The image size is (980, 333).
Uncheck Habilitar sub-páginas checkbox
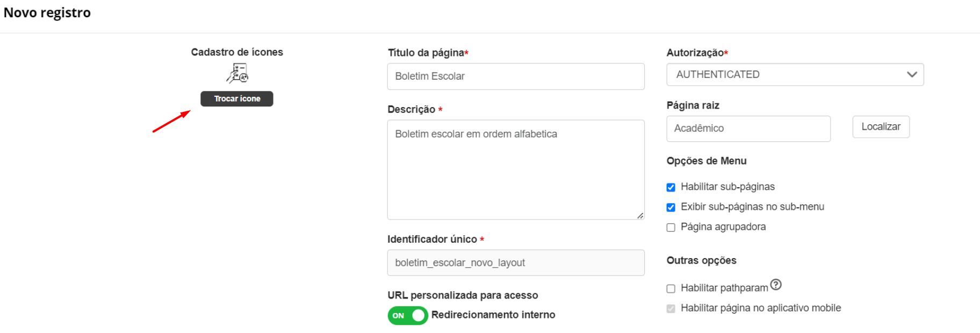coord(671,187)
